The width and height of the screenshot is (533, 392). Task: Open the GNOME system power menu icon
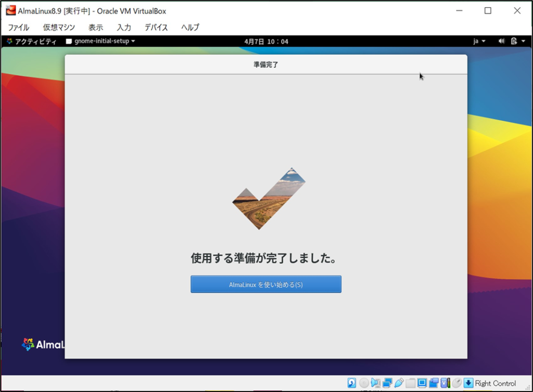514,41
